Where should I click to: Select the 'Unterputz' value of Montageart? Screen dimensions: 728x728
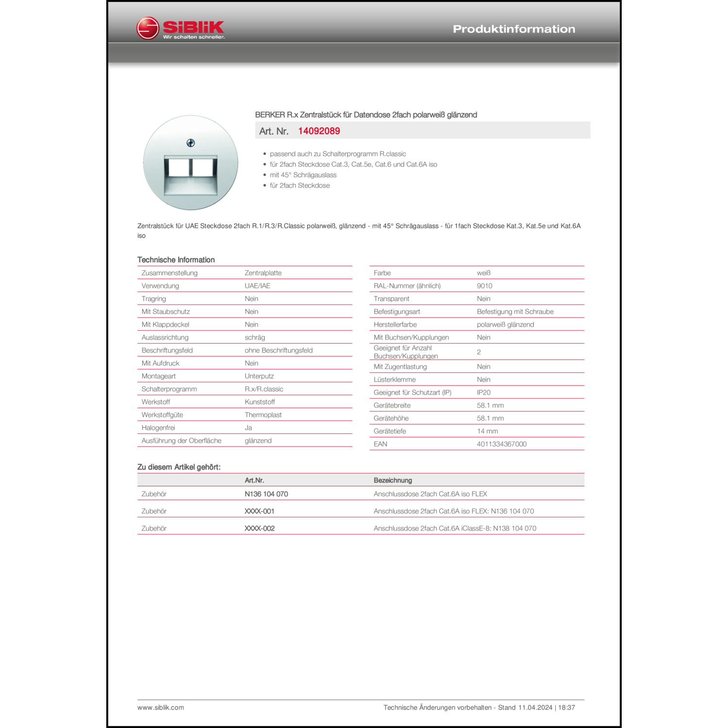point(259,376)
